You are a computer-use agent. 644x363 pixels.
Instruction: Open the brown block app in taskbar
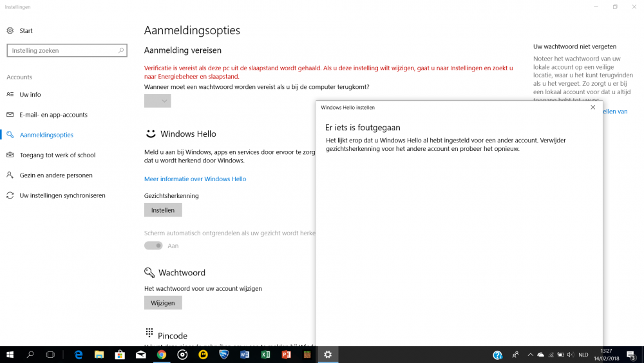pyautogui.click(x=307, y=355)
